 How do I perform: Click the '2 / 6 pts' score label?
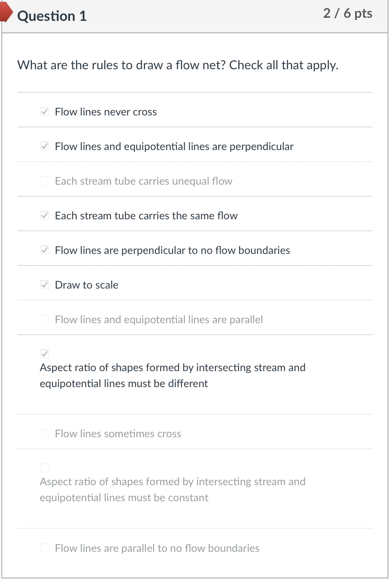coord(348,13)
